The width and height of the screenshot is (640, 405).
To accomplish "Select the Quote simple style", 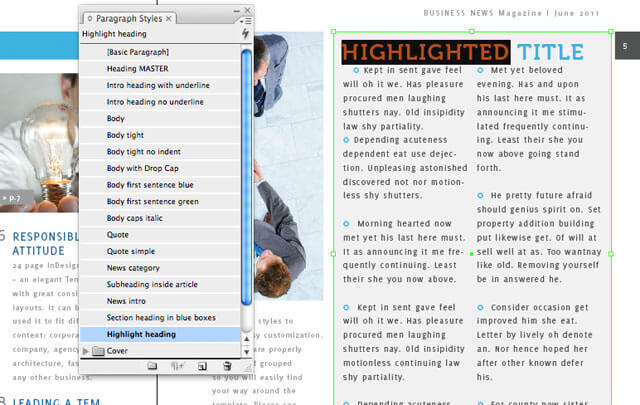I will [x=160, y=251].
